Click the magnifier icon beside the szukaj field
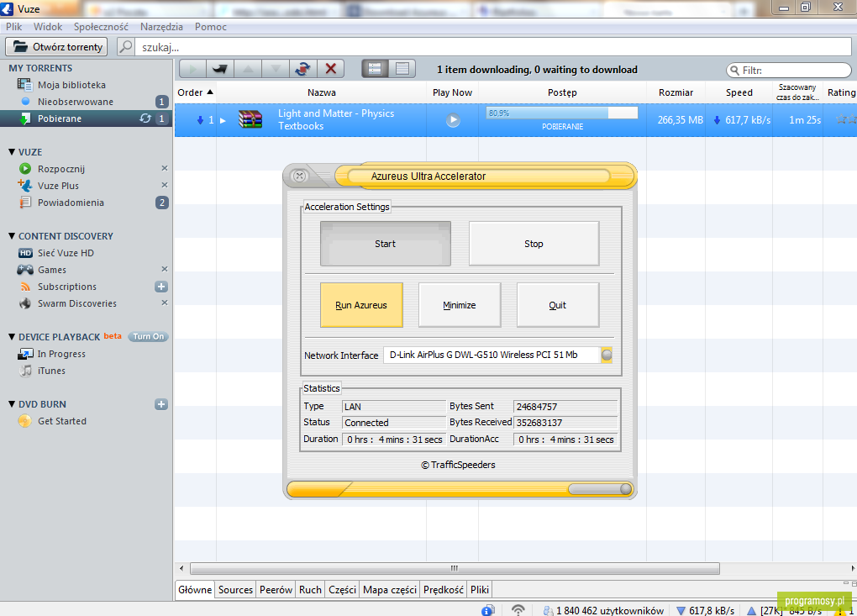Image resolution: width=857 pixels, height=616 pixels. click(126, 47)
